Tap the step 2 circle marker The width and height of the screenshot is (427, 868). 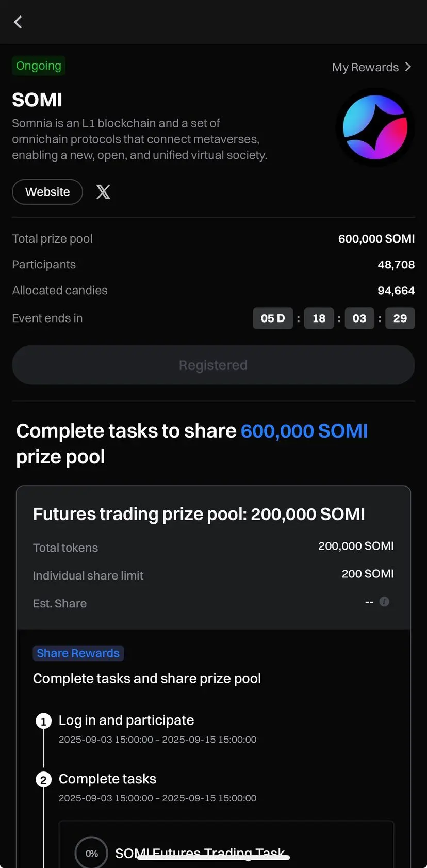tap(43, 780)
